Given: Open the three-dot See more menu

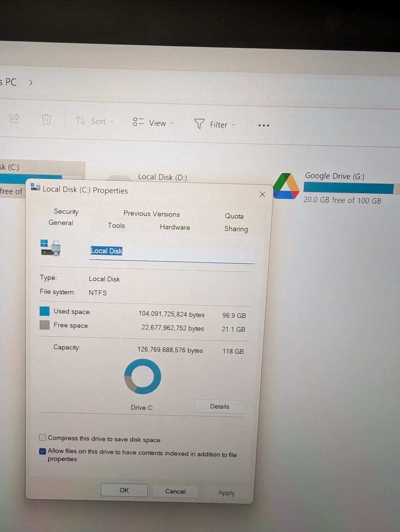Looking at the screenshot, I should click(x=264, y=125).
